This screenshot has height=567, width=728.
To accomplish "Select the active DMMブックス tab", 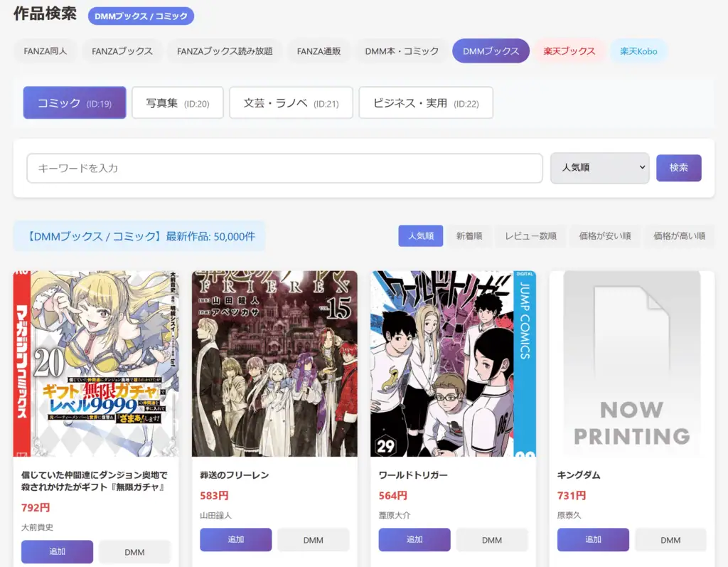I will click(491, 51).
